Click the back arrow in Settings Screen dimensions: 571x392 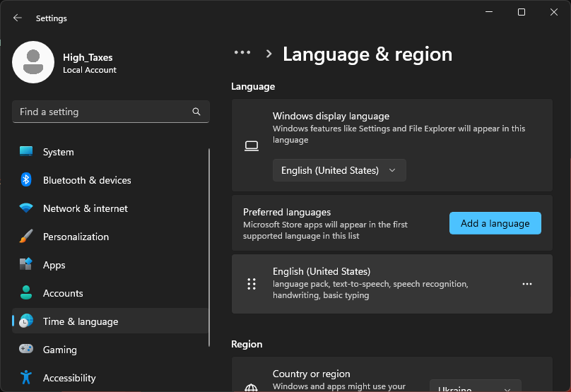pyautogui.click(x=18, y=18)
